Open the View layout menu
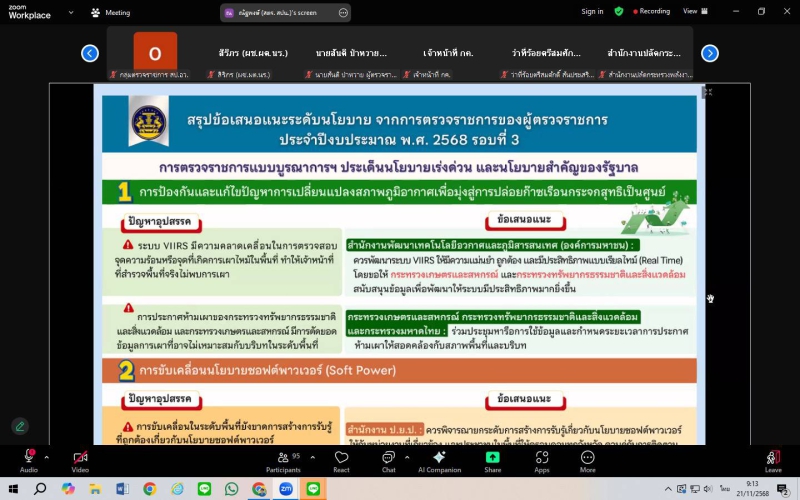The height and width of the screenshot is (500, 800). [x=693, y=11]
